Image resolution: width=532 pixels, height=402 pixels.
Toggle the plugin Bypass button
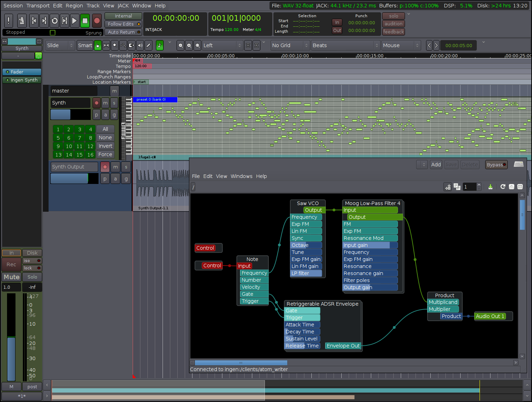point(496,165)
